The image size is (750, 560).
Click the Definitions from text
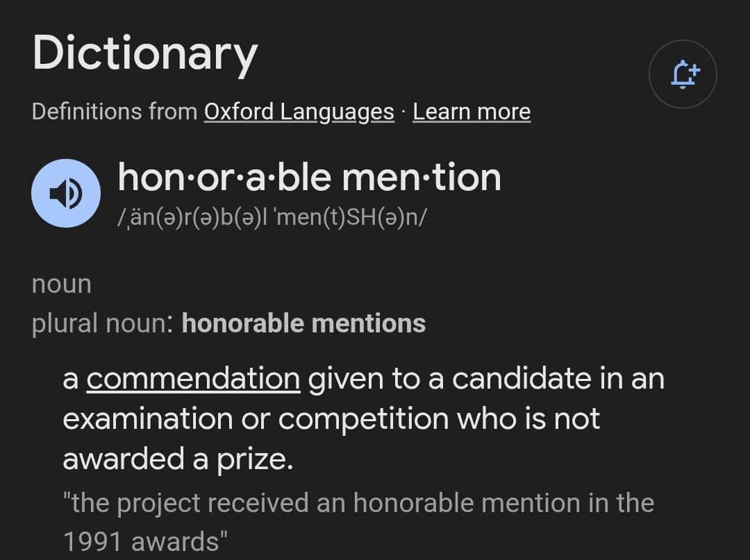coord(115,112)
